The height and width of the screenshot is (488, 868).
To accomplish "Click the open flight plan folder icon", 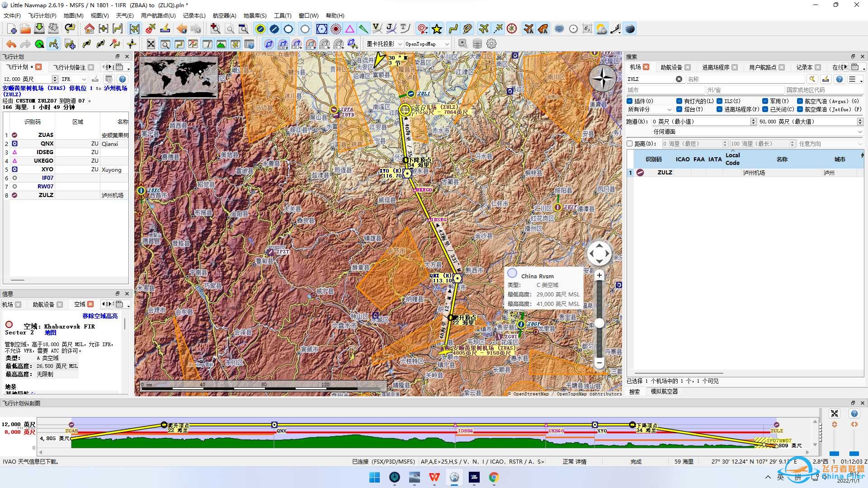I will [x=26, y=29].
